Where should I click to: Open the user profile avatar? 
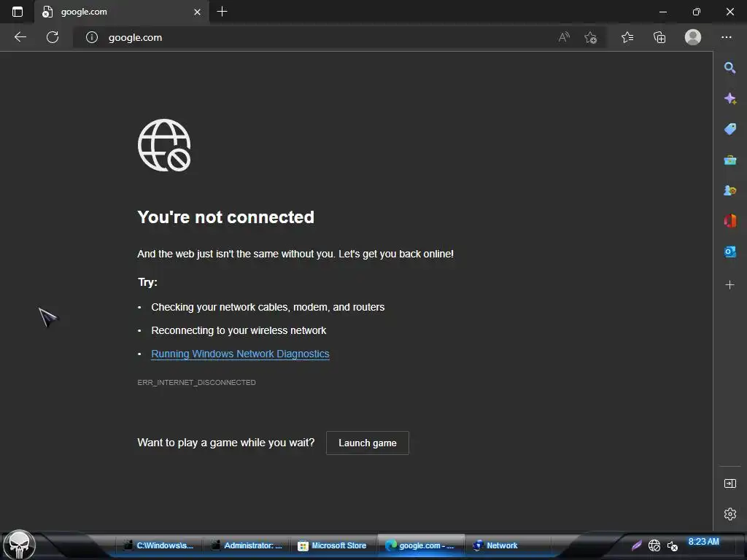(693, 37)
